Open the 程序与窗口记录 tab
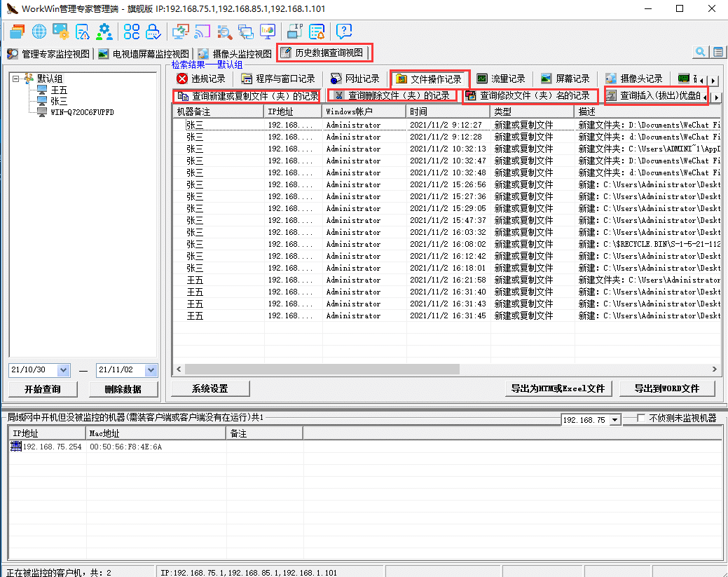The height and width of the screenshot is (577, 728). click(x=278, y=79)
